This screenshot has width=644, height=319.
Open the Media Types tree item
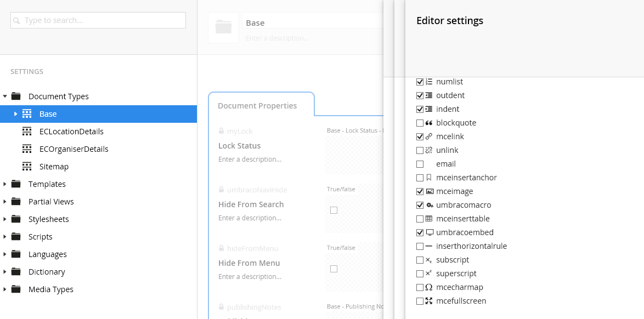coord(51,289)
